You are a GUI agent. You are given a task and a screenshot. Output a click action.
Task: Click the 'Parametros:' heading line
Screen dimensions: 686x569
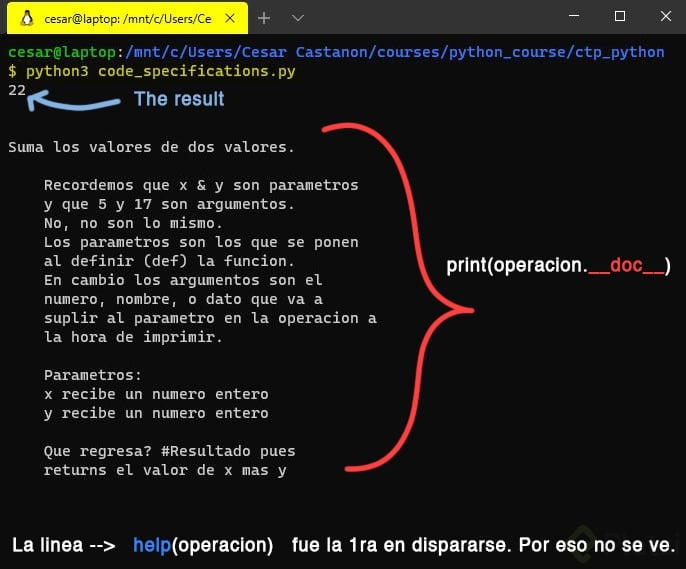click(x=93, y=375)
